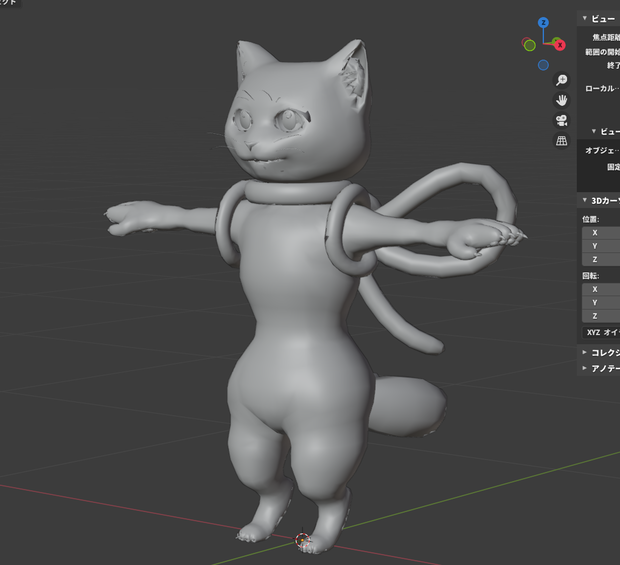The width and height of the screenshot is (620, 565).
Task: Expand the コレクション panel section
Action: pos(599,352)
